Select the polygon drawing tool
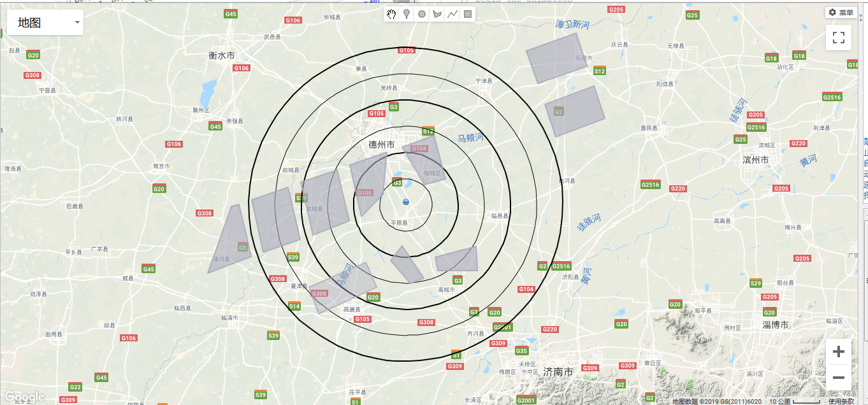868x405 pixels. point(437,14)
